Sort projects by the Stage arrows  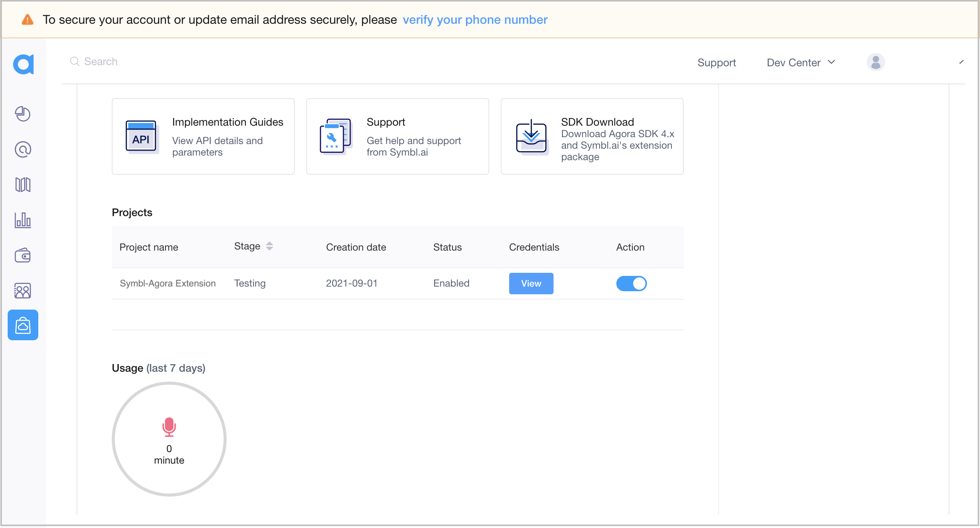coord(269,246)
